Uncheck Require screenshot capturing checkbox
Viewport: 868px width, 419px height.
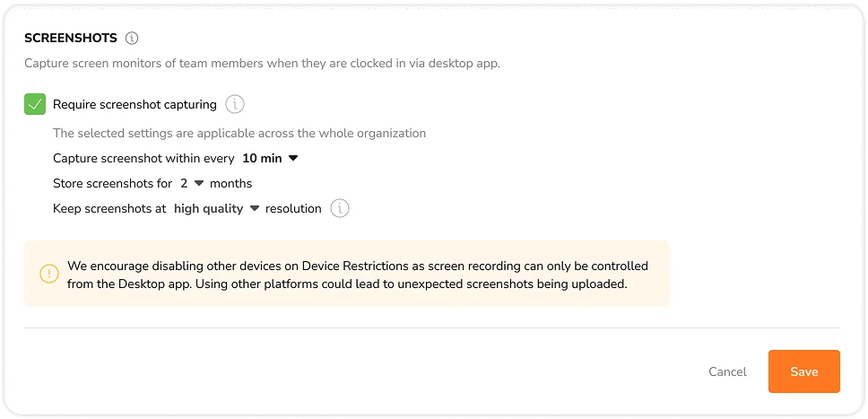[35, 104]
